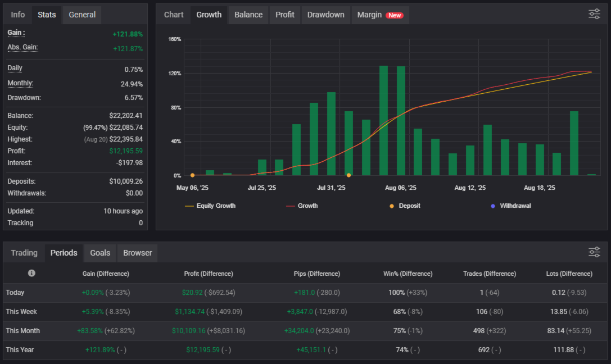Open the Drawdown chart tab
This screenshot has width=611, height=364.
[x=326, y=15]
